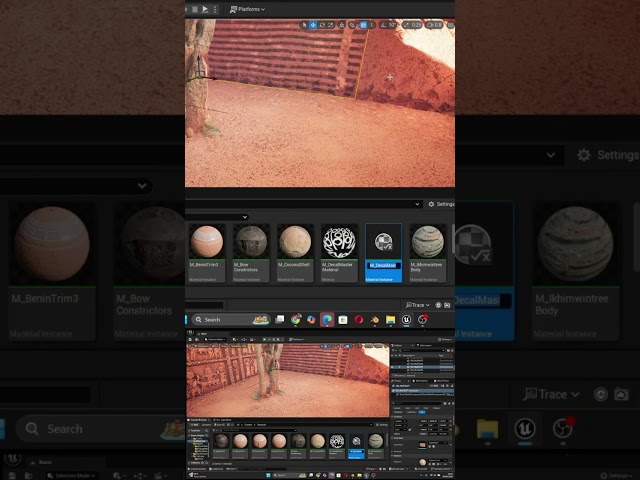The height and width of the screenshot is (480, 640).
Task: Open the last taskbar app with red badge
Action: (422, 320)
